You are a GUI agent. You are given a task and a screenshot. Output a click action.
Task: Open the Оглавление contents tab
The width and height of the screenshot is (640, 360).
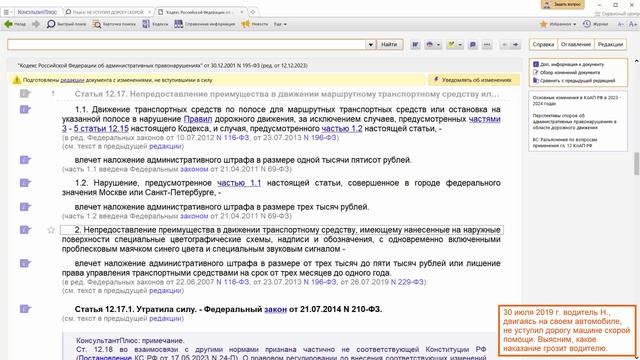576,44
